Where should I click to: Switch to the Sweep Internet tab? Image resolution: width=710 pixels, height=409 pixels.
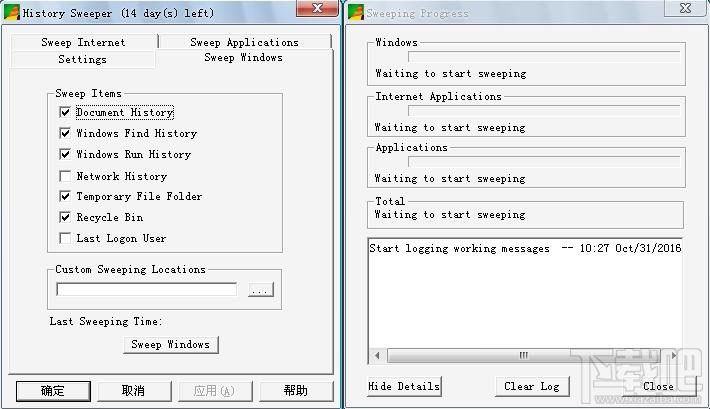(83, 42)
